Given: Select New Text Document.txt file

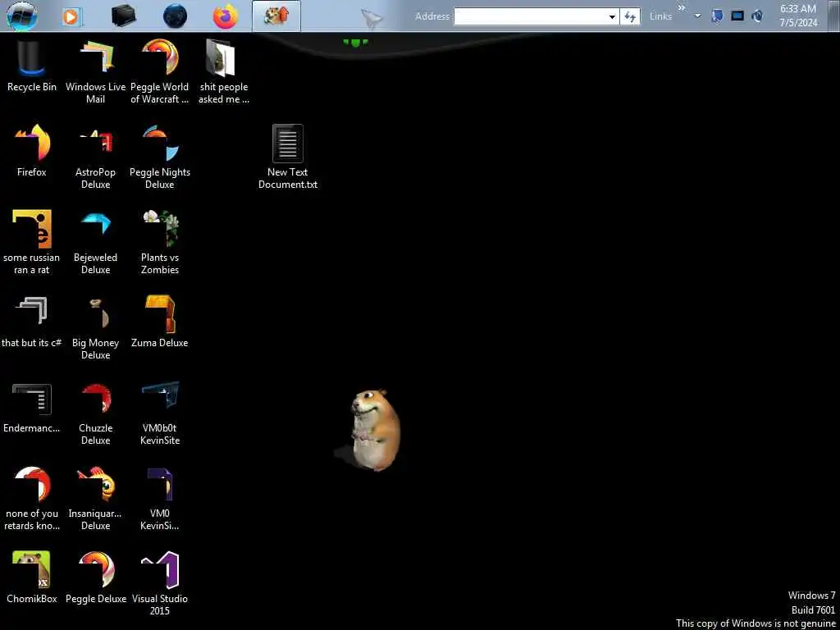Looking at the screenshot, I should tap(288, 157).
